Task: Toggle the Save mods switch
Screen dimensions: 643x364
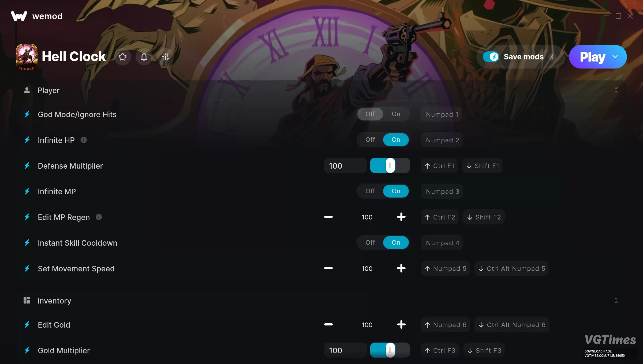Action: (x=491, y=57)
